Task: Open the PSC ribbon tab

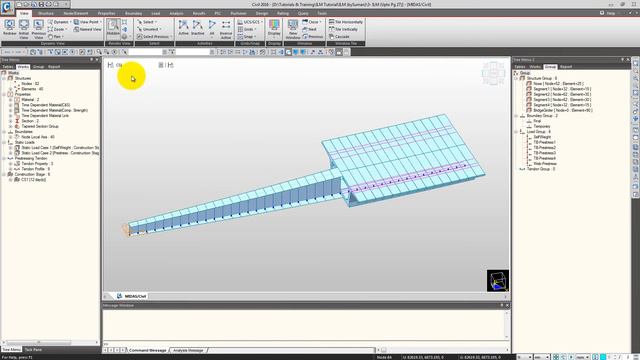Action: click(218, 13)
